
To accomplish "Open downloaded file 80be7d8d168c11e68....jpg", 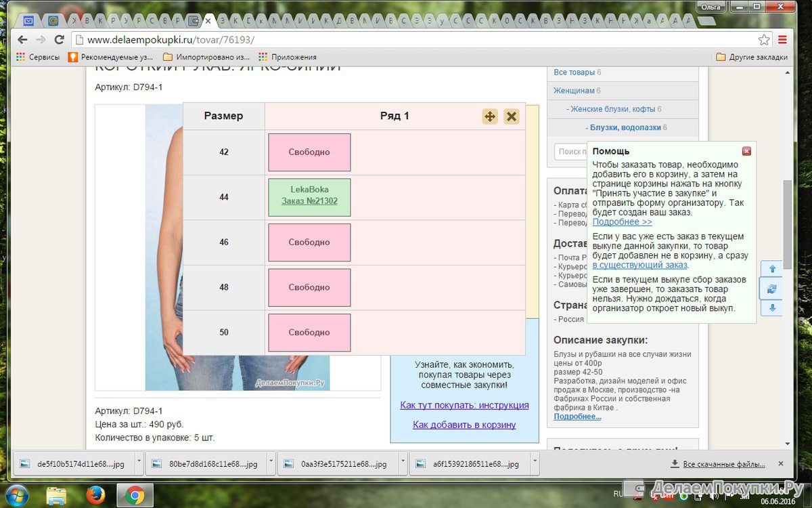I will 207,464.
